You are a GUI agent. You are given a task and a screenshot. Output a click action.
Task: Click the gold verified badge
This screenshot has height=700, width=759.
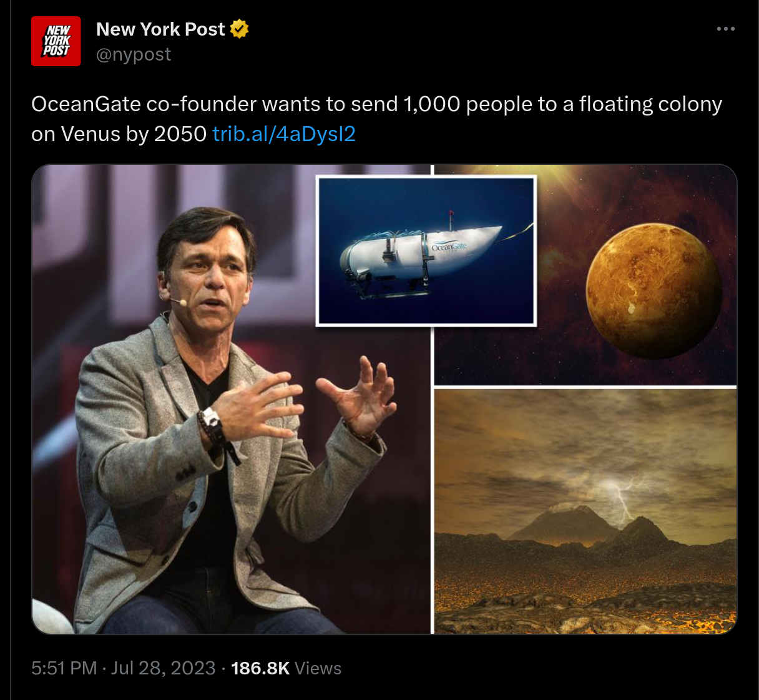pos(240,29)
